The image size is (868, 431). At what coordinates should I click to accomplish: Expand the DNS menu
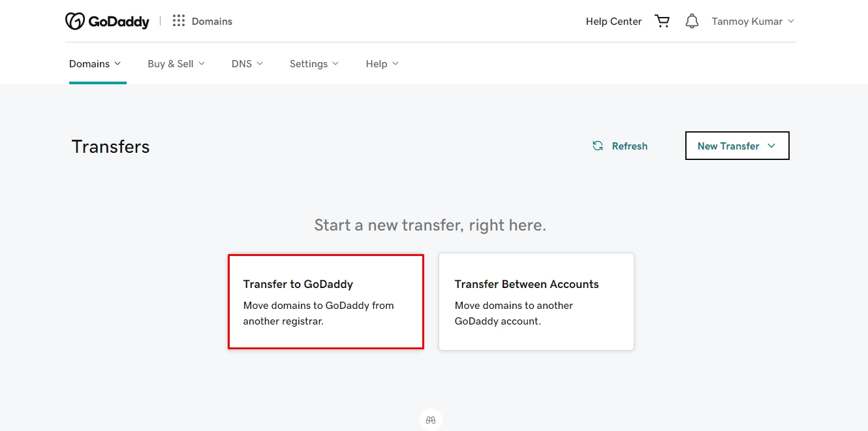(x=247, y=63)
